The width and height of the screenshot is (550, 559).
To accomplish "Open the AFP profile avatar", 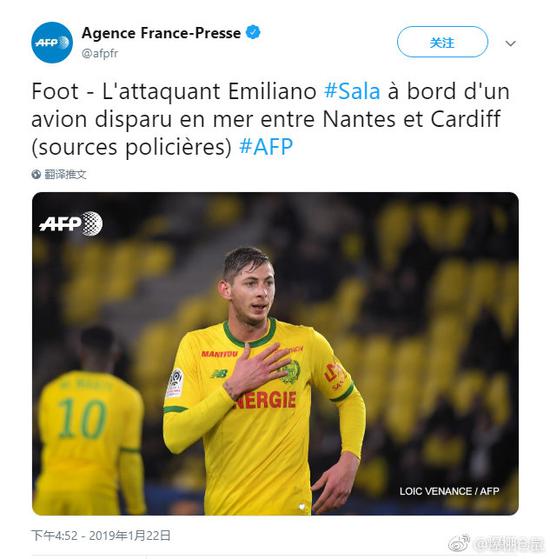I will pos(52,42).
